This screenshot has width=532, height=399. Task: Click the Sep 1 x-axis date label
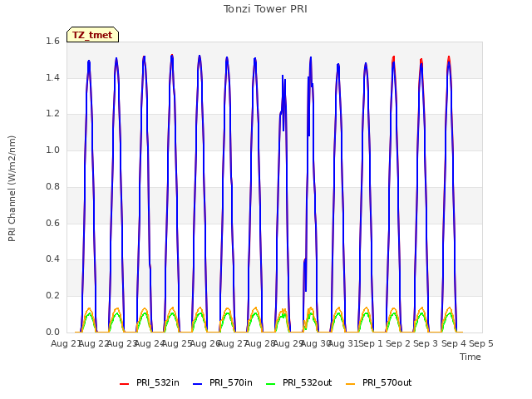point(371,343)
